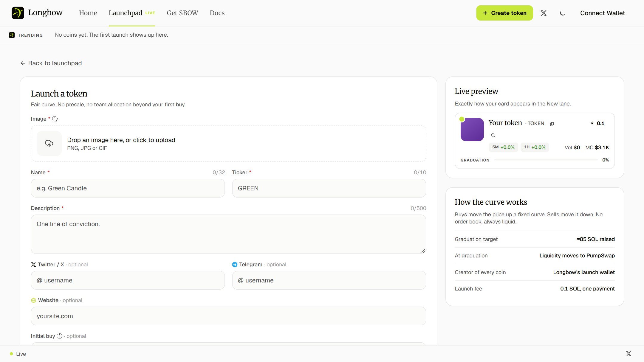Open the Docs nav item
The image size is (644, 362).
(217, 13)
